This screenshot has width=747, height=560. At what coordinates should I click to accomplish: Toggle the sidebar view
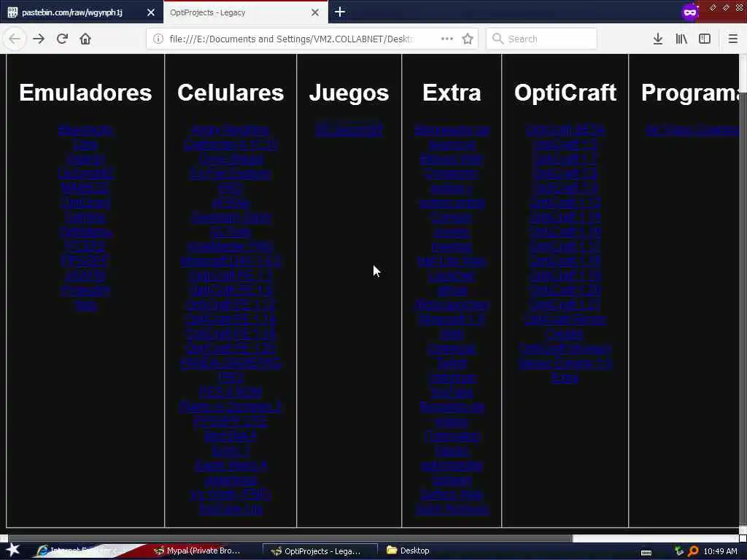click(705, 39)
